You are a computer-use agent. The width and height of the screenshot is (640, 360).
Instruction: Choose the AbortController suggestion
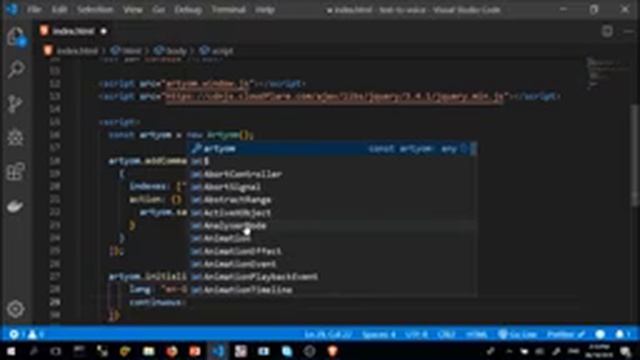click(331, 174)
